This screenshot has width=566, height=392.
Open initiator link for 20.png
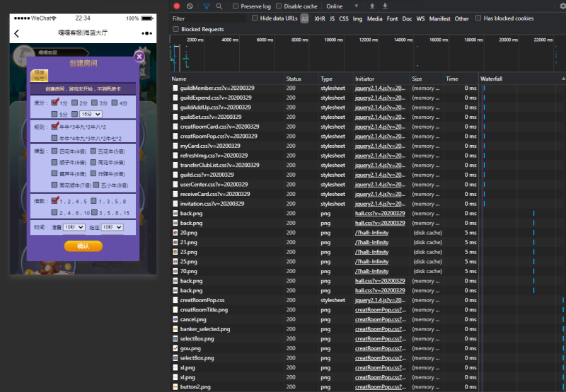pos(371,233)
